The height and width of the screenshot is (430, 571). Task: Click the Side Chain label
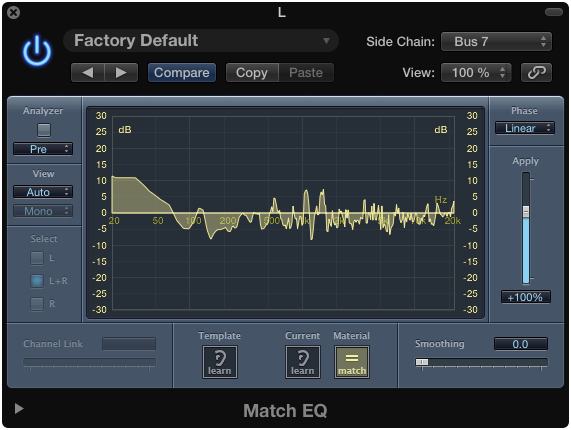(400, 42)
